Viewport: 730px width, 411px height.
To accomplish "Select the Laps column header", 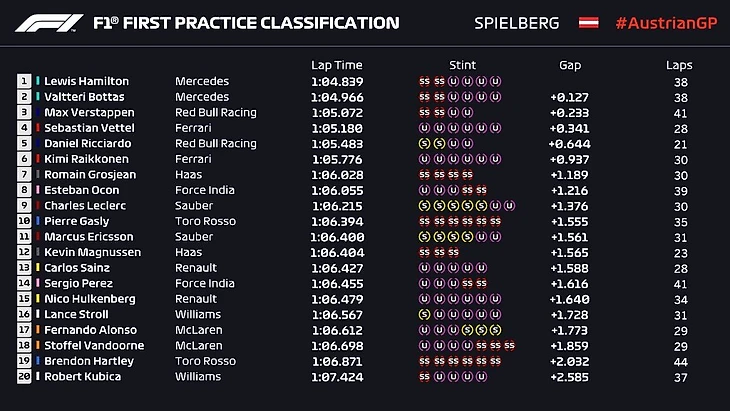I will [679, 65].
